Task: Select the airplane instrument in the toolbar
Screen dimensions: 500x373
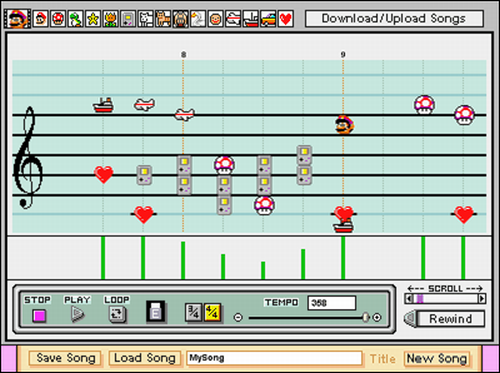Action: pos(233,18)
